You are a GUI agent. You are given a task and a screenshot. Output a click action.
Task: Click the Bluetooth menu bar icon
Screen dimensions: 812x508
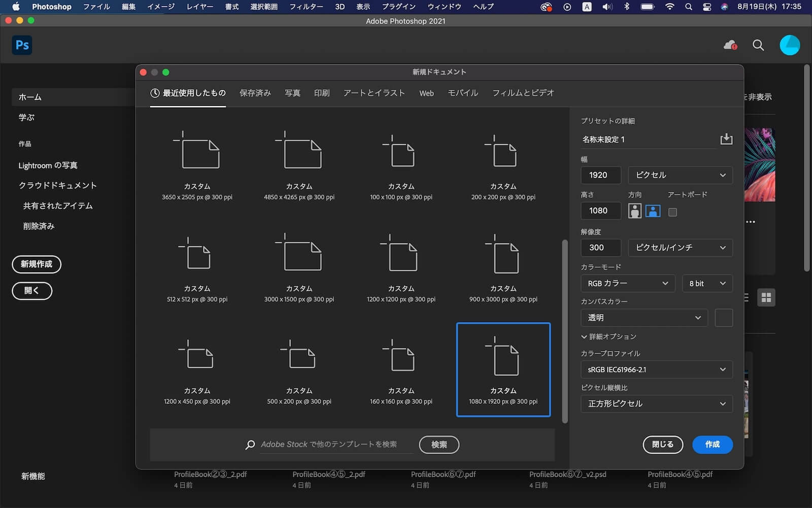pyautogui.click(x=627, y=7)
